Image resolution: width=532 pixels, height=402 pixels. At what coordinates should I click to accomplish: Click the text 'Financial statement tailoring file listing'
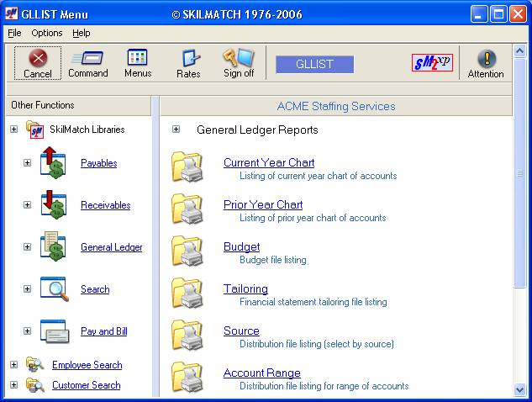pos(313,302)
